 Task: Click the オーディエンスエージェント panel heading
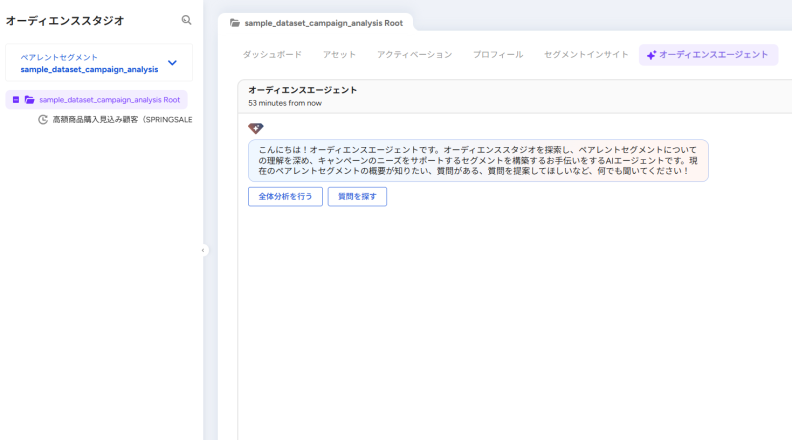point(303,90)
